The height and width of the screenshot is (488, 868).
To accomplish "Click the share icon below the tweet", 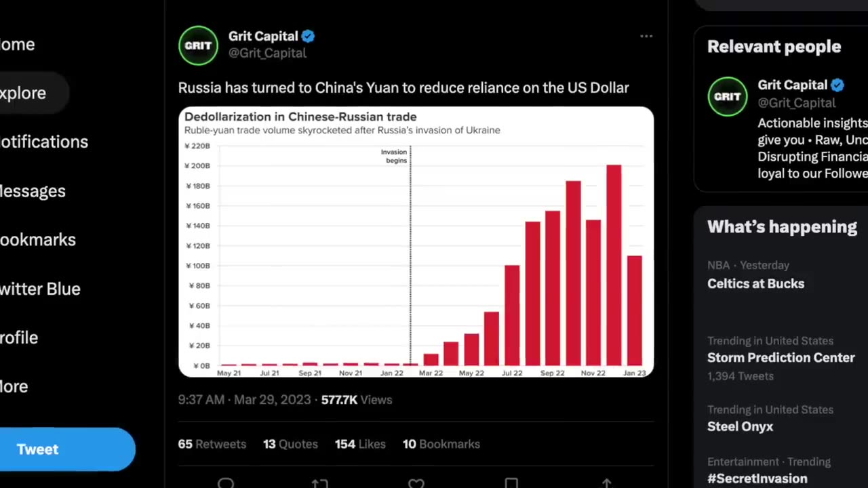I will pyautogui.click(x=607, y=483).
